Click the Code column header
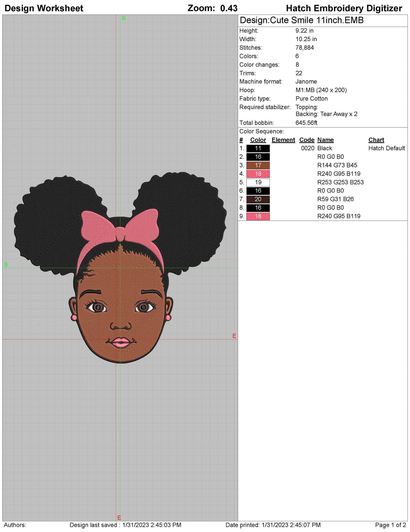This screenshot has width=410, height=532. point(307,140)
